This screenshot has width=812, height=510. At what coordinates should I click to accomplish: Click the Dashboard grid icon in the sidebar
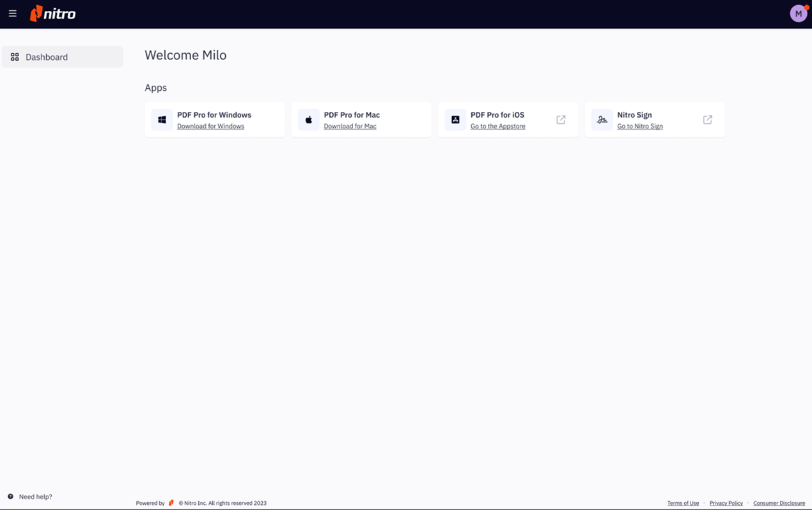tap(14, 56)
